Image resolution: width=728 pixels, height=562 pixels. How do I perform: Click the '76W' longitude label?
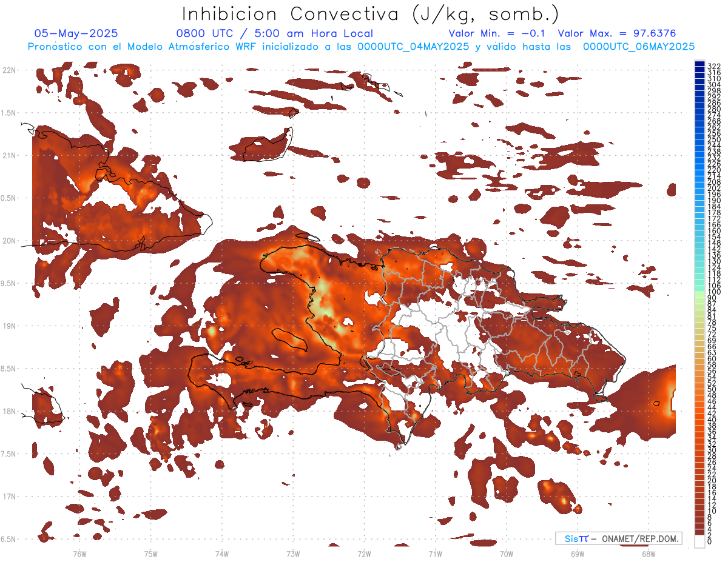(79, 554)
